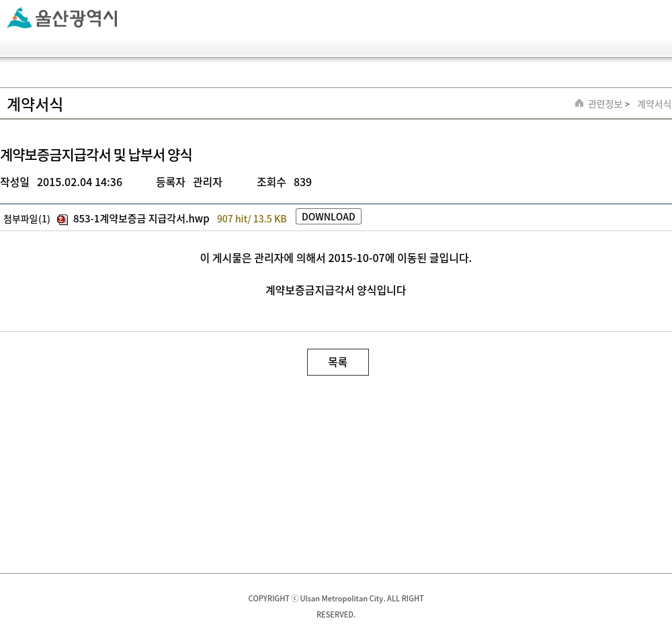
Task: Open attachment 853-1계약보증금 지급각서.hwp
Action: pyautogui.click(x=141, y=219)
